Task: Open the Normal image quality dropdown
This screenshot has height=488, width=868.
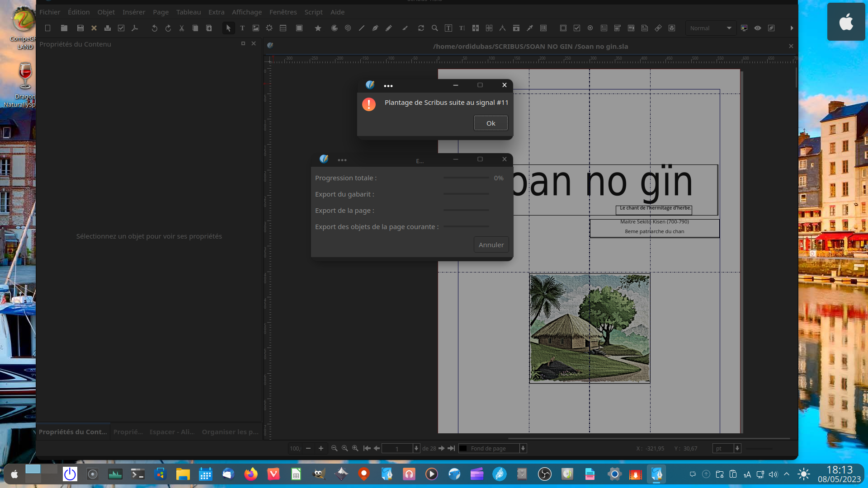Action: (710, 28)
